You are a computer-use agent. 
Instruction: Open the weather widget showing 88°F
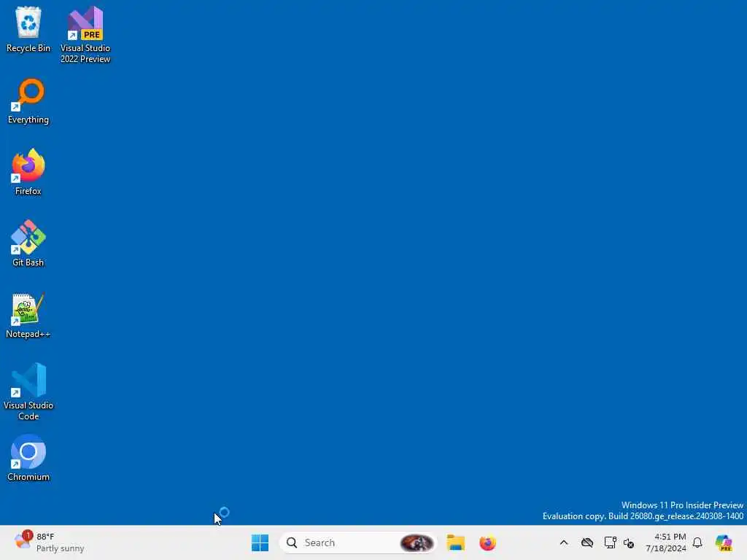coord(49,542)
